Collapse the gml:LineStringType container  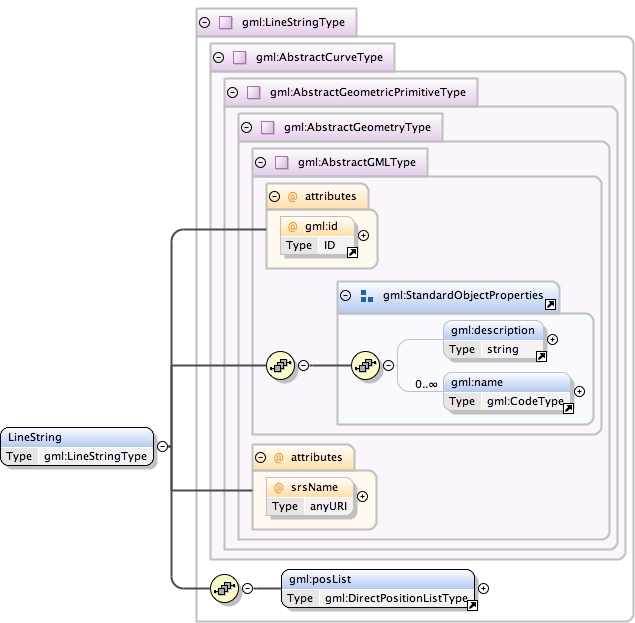tap(205, 22)
